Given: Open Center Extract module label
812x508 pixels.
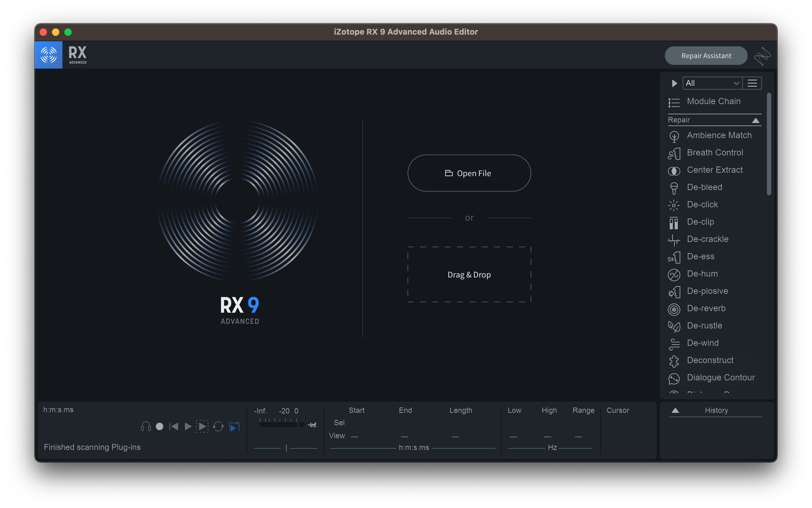Looking at the screenshot, I should 715,170.
